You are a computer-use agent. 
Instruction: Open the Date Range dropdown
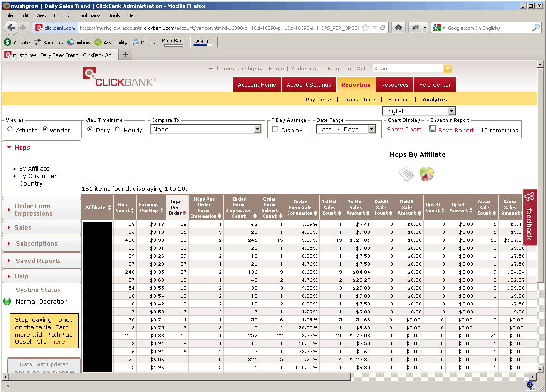tap(346, 130)
